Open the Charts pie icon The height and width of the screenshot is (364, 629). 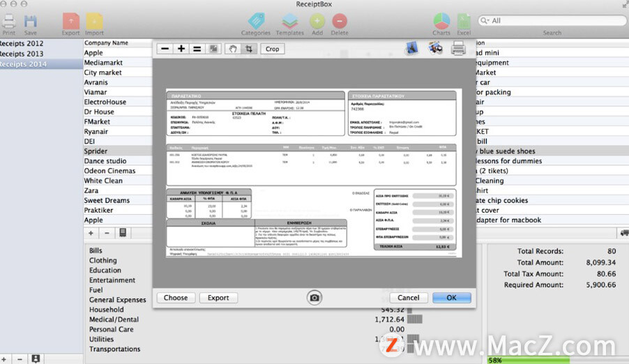(x=441, y=21)
